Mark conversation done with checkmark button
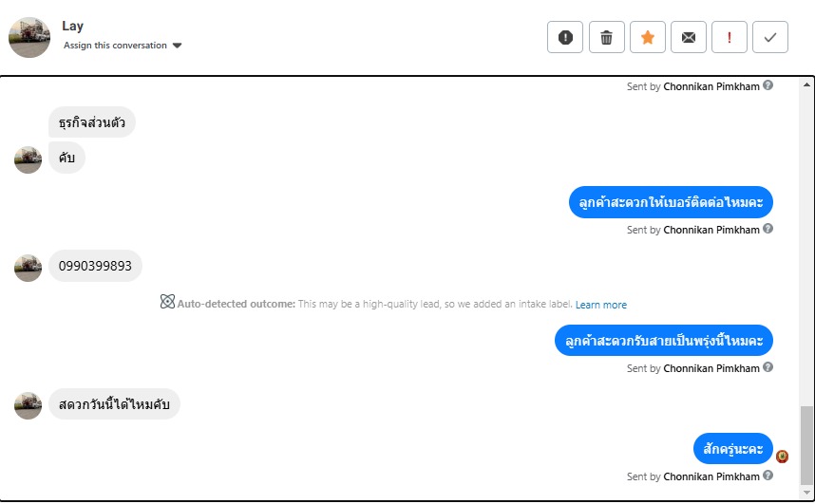The width and height of the screenshot is (815, 504). (x=770, y=38)
